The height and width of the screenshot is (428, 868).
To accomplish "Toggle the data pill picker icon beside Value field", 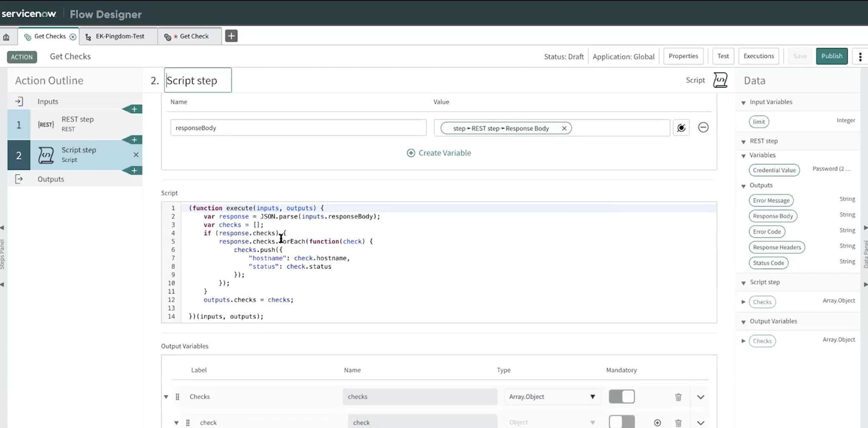I will point(681,128).
